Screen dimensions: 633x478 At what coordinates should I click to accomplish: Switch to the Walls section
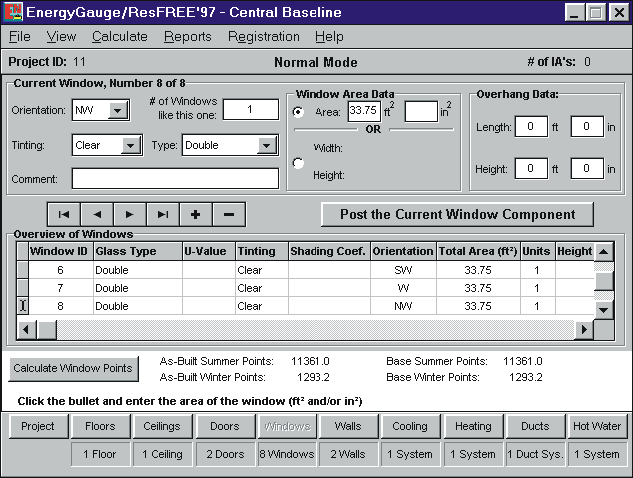click(x=348, y=426)
